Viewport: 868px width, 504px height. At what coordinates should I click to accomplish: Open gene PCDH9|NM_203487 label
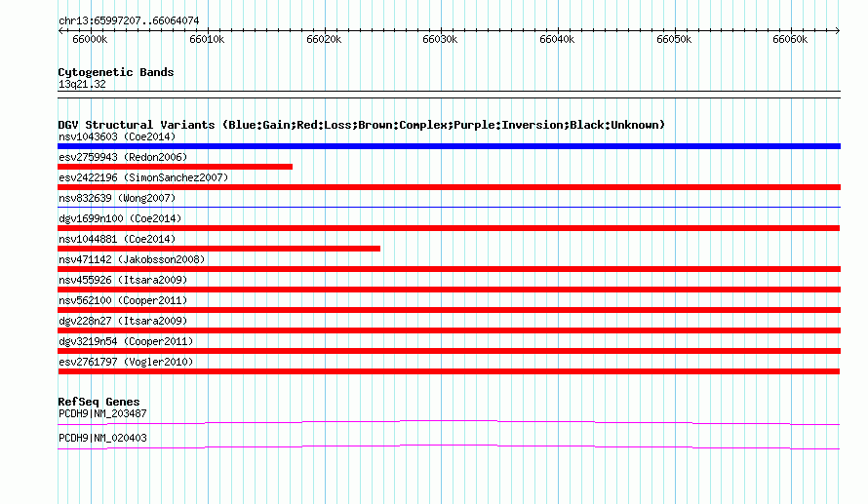point(102,413)
